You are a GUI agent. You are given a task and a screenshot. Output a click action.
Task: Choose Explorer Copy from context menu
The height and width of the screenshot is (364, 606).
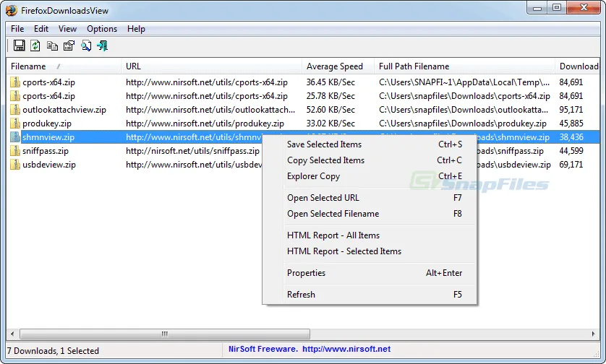(369, 176)
